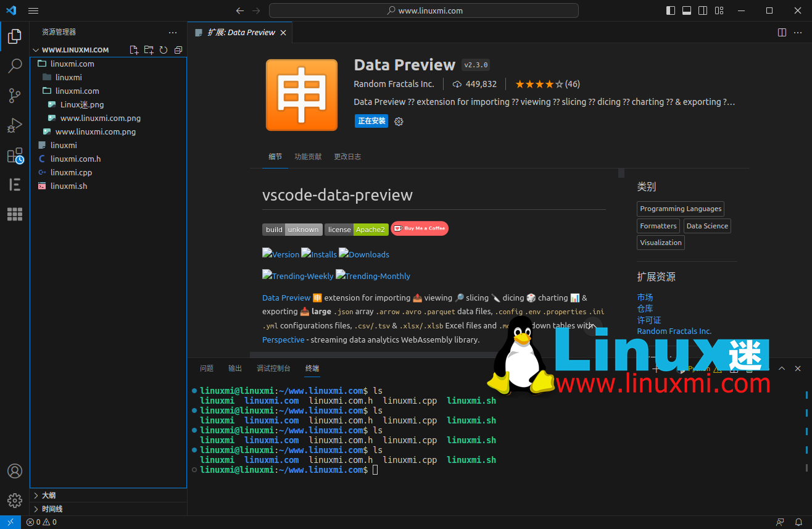Open the notifications bell in status bar

click(x=798, y=522)
